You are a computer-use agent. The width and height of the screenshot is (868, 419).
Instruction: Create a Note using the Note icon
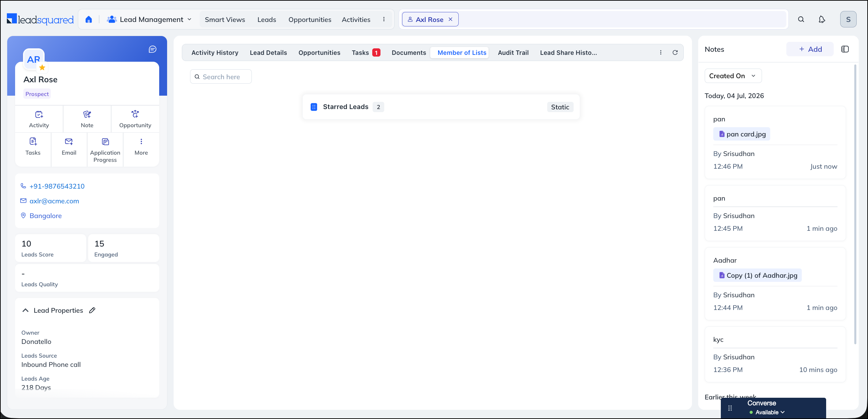[87, 119]
